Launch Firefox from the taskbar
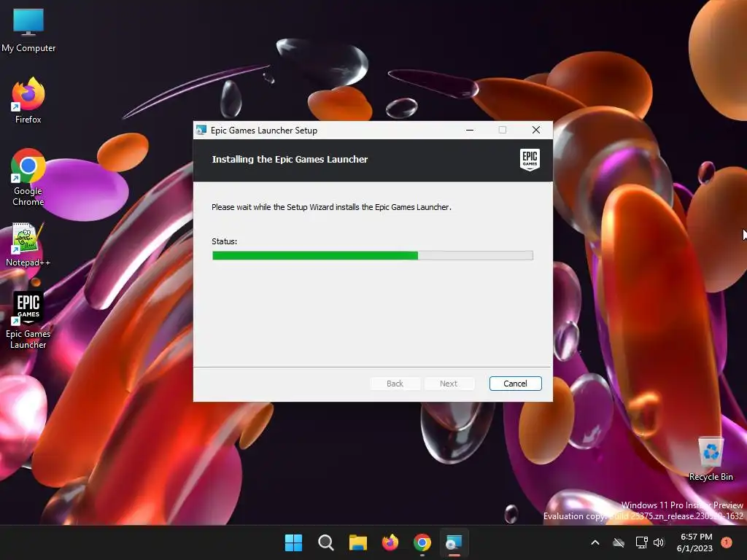 (390, 542)
